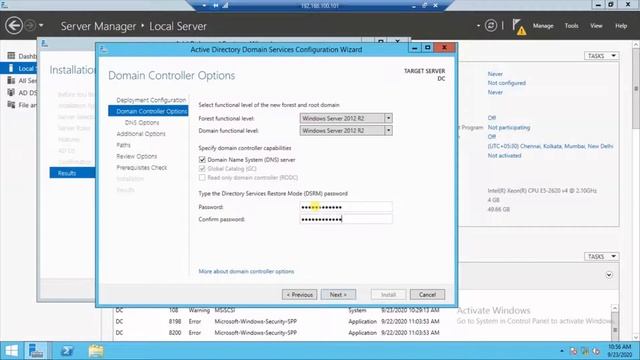Select the Prerequisites Check step
This screenshot has height=360, width=640.
tap(142, 168)
